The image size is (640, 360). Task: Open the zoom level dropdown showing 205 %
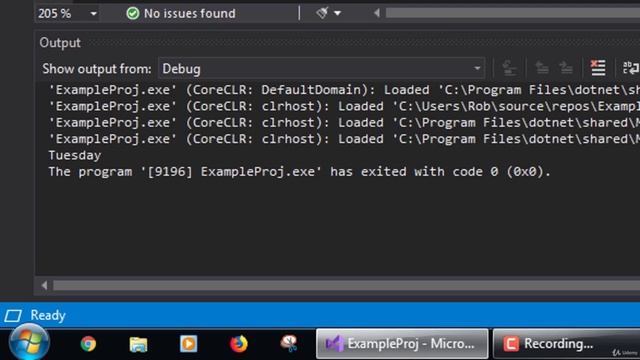tap(68, 13)
